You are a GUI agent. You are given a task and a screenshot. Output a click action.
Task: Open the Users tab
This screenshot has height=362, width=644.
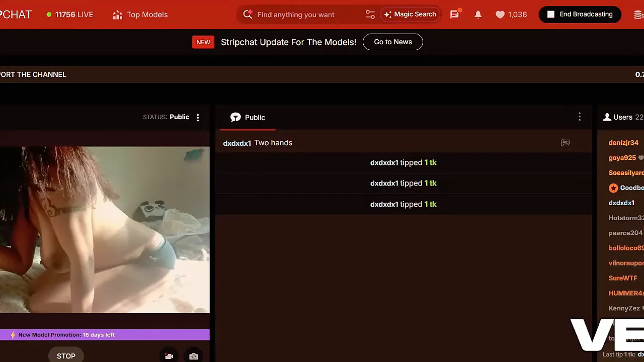(623, 117)
